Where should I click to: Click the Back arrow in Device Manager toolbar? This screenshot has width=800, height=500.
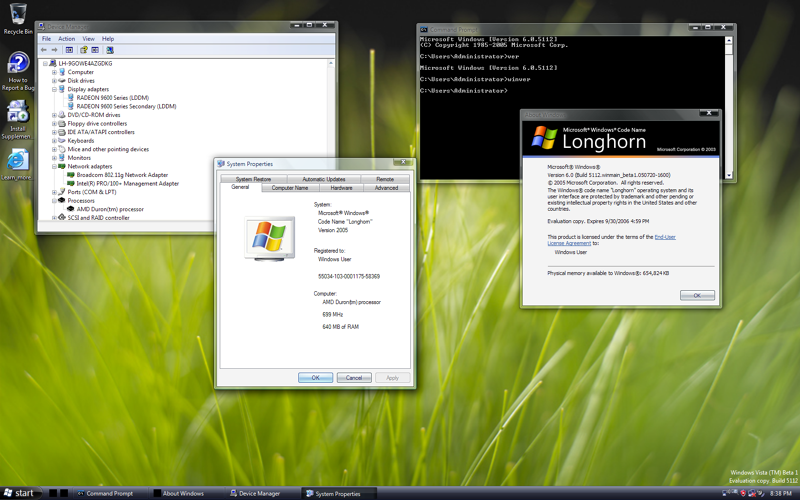[44, 50]
